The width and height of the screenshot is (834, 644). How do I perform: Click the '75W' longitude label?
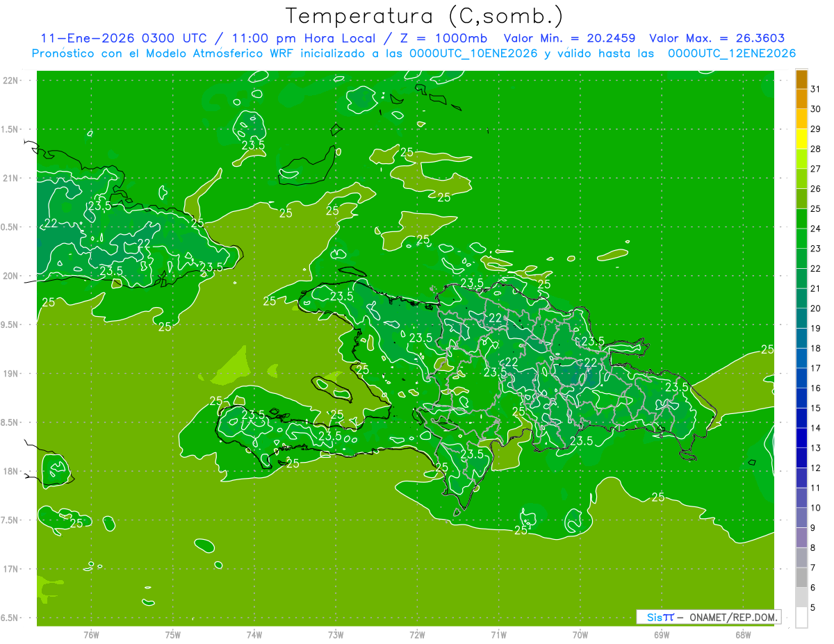[x=173, y=635]
